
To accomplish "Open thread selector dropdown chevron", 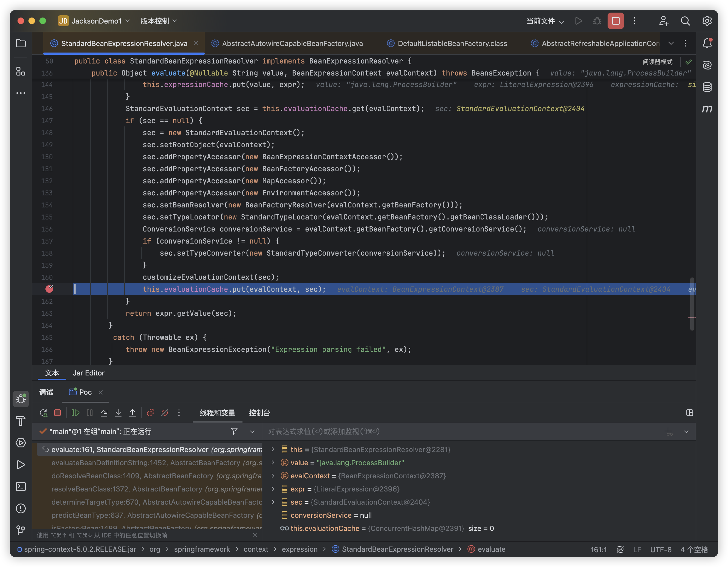I will coord(252,431).
